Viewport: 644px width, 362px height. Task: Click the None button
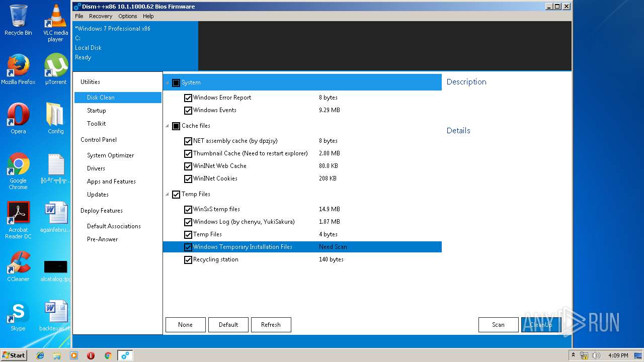(x=186, y=325)
